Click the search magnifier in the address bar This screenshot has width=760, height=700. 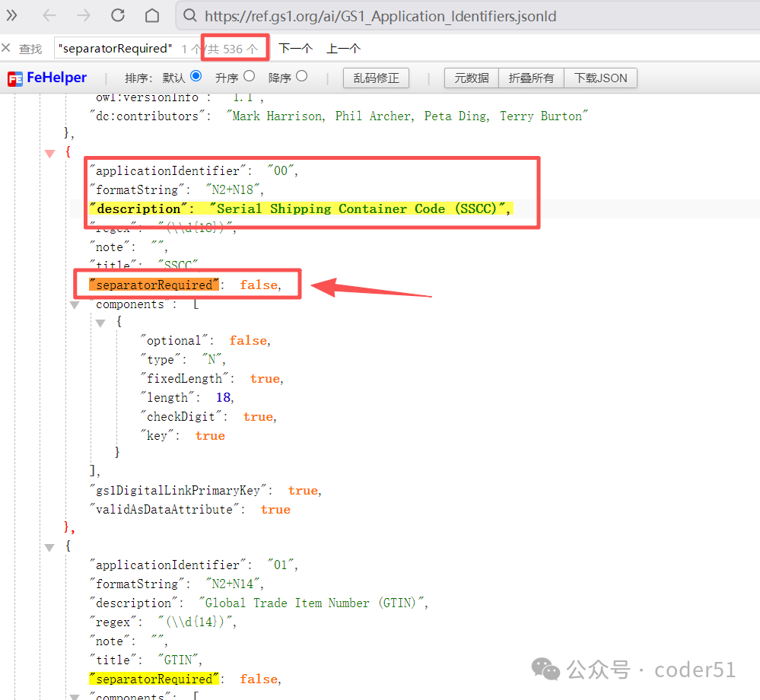pos(189,16)
